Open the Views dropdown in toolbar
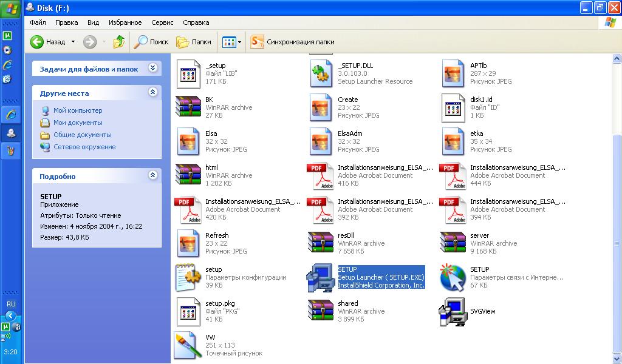Viewport: 622px width, 364px height. [x=232, y=42]
